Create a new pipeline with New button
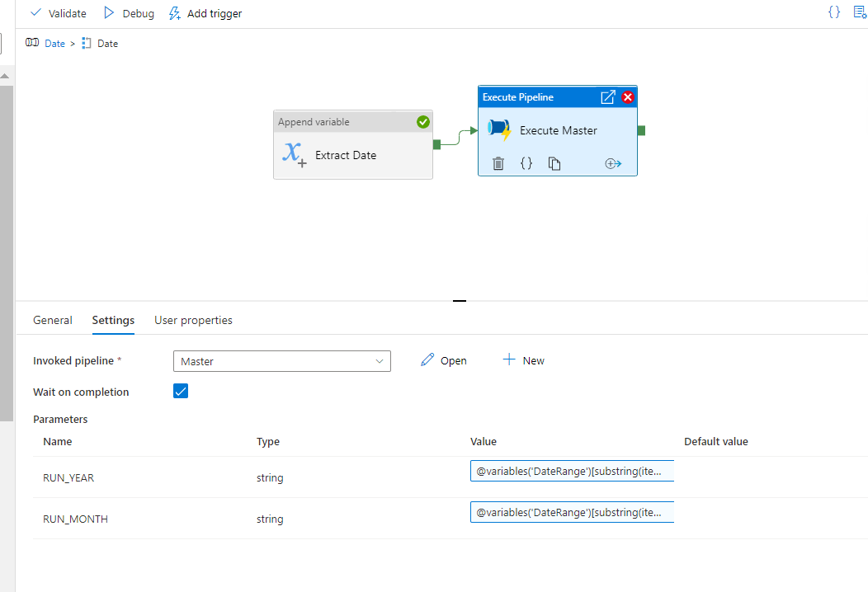Viewport: 868px width, 592px height. click(x=524, y=360)
